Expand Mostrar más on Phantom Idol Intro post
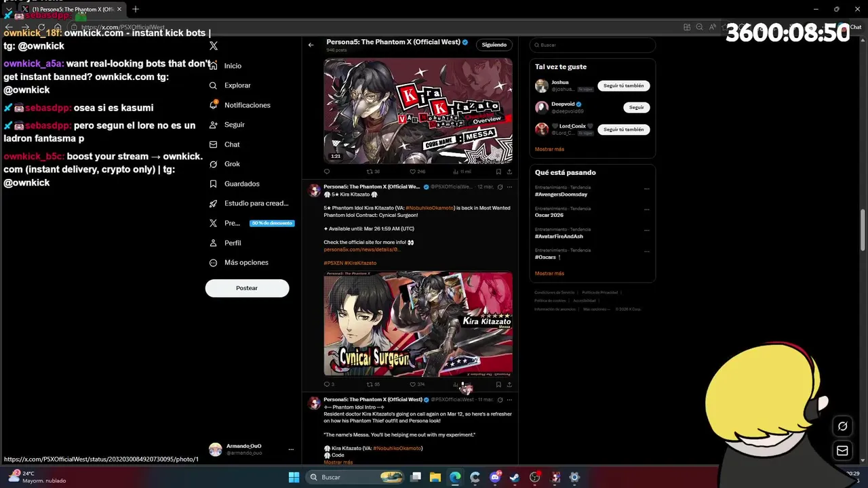This screenshot has width=868, height=488. [338, 462]
